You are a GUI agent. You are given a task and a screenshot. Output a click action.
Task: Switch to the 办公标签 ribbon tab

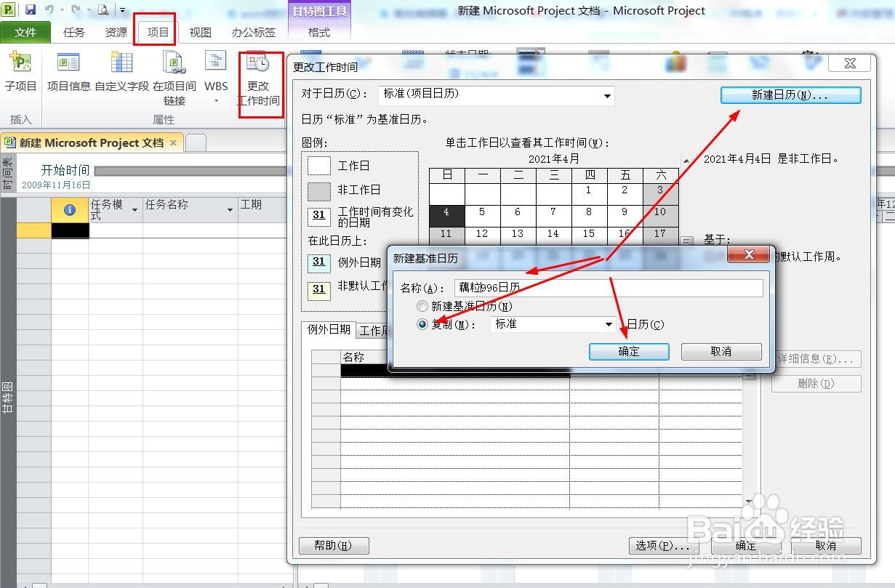pyautogui.click(x=254, y=32)
